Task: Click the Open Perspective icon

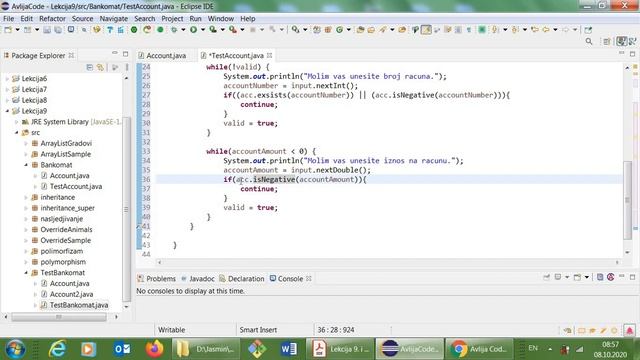Action: click(x=607, y=41)
